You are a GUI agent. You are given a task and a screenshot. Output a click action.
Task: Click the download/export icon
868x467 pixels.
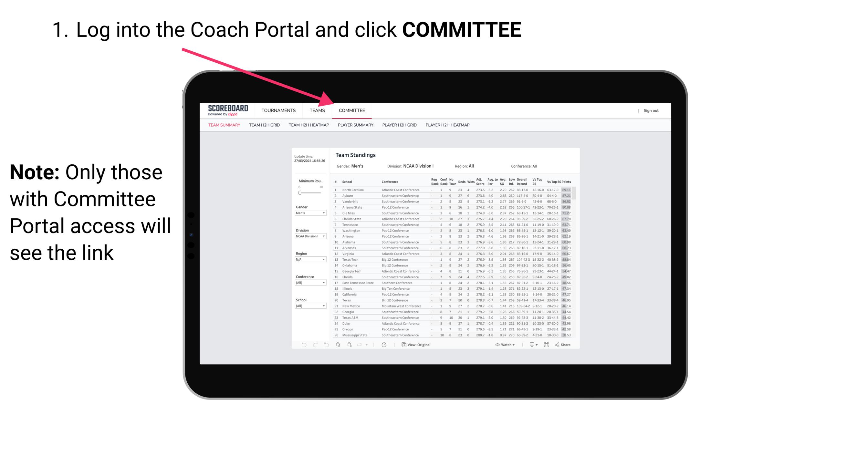[x=530, y=345]
